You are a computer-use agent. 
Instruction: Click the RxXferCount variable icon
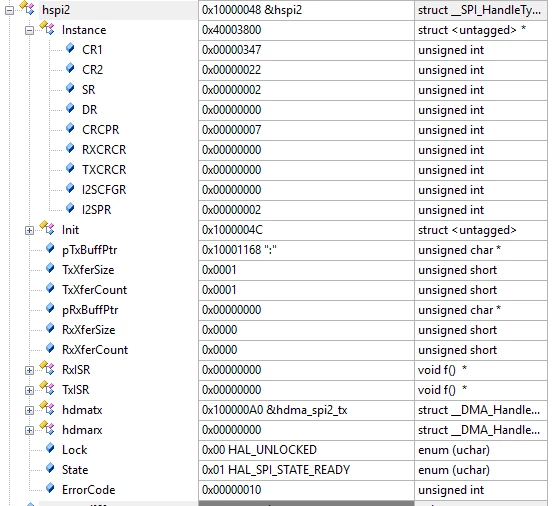tap(50, 348)
